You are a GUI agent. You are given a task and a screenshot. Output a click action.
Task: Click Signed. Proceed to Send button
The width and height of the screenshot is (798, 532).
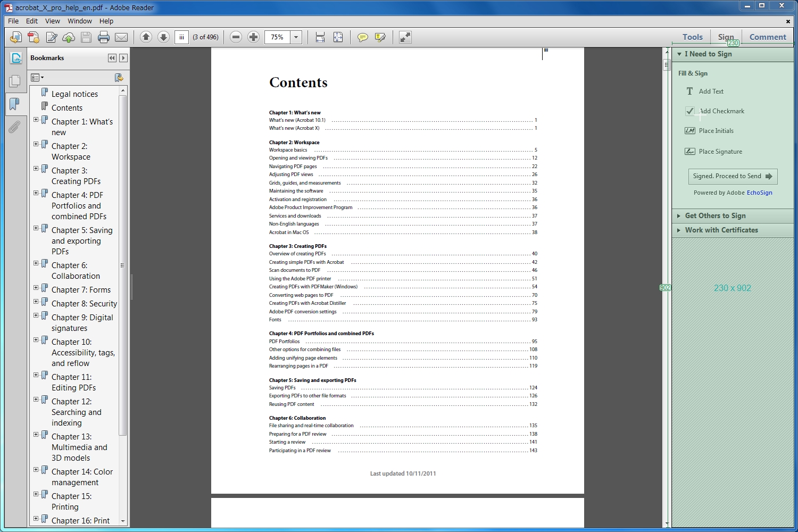click(x=733, y=177)
